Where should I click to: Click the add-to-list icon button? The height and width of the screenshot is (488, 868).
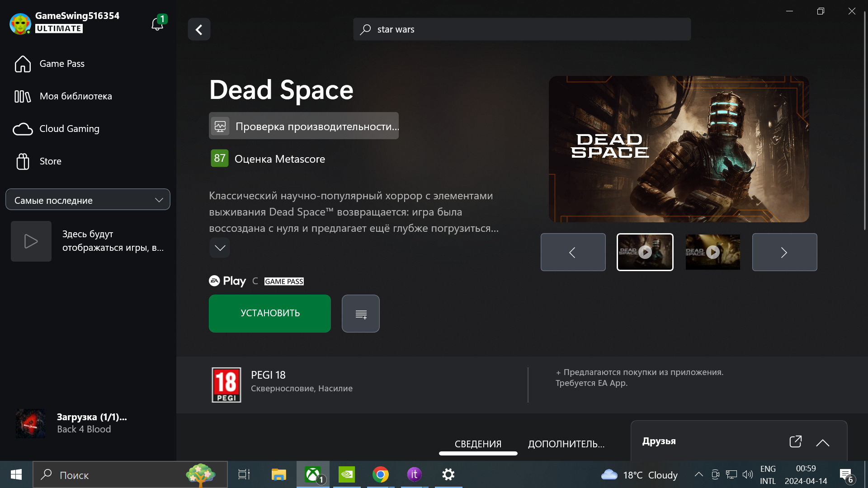click(x=360, y=314)
